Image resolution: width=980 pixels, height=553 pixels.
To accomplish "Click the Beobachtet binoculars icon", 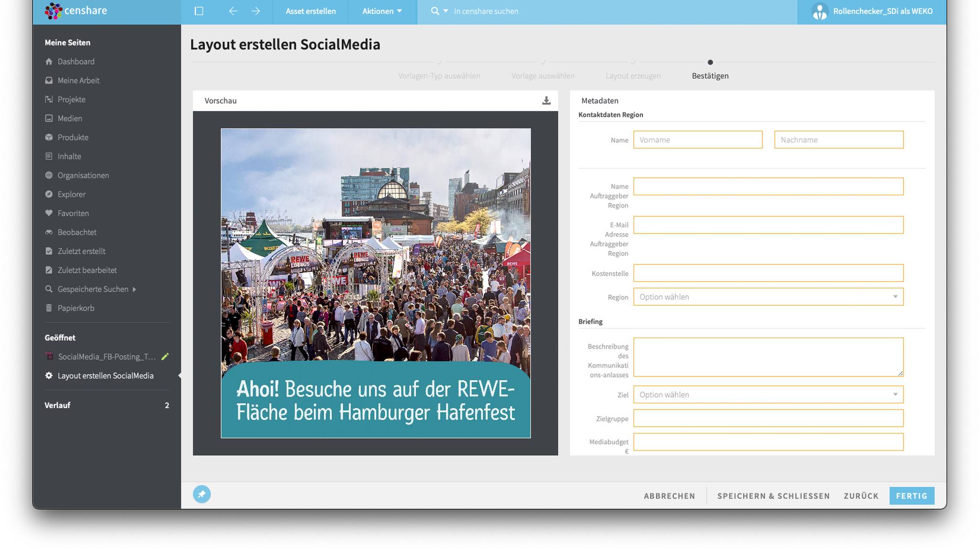I will 49,232.
